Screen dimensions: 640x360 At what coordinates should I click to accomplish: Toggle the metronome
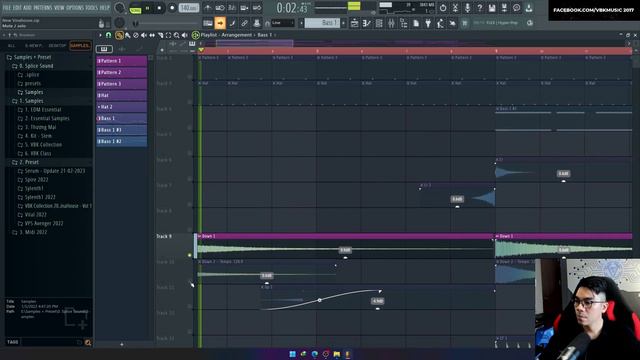[208, 8]
